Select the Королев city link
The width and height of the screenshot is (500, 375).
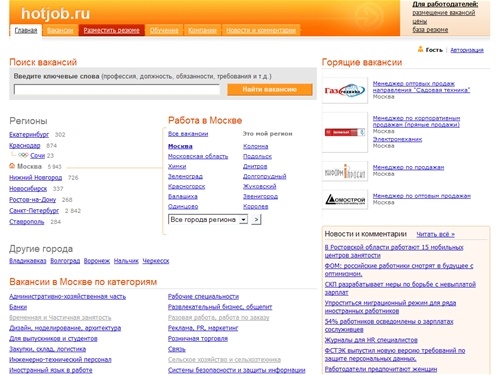pos(256,206)
